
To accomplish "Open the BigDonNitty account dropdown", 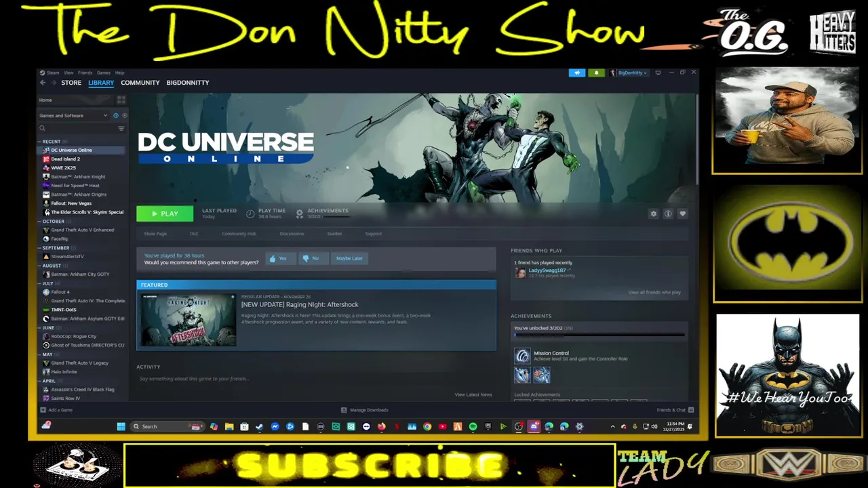I will point(629,73).
